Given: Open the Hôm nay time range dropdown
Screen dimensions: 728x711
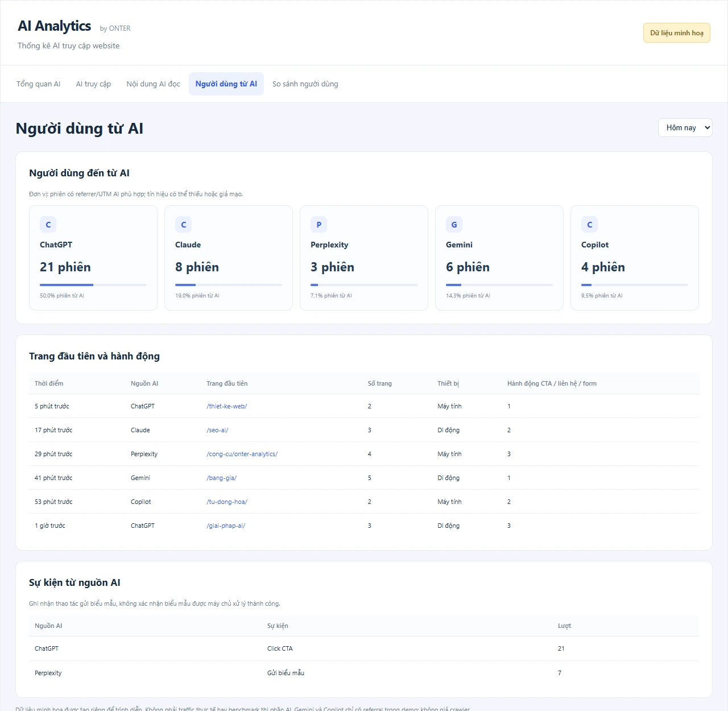Looking at the screenshot, I should [x=685, y=127].
